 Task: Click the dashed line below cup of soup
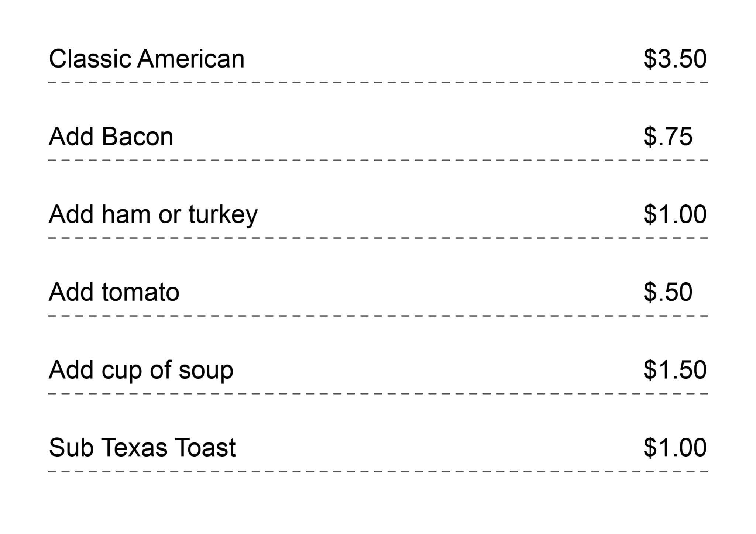[378, 394]
